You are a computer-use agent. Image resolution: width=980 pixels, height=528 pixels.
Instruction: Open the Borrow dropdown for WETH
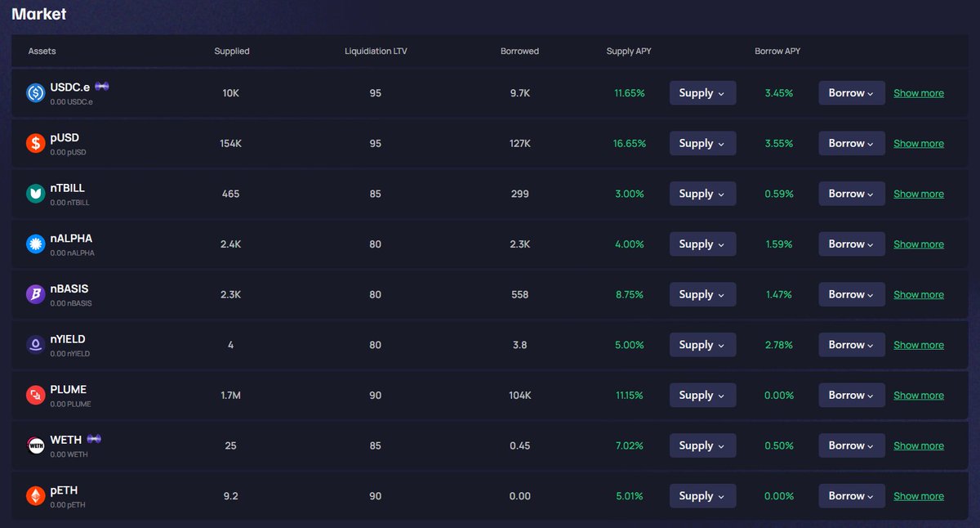point(852,445)
